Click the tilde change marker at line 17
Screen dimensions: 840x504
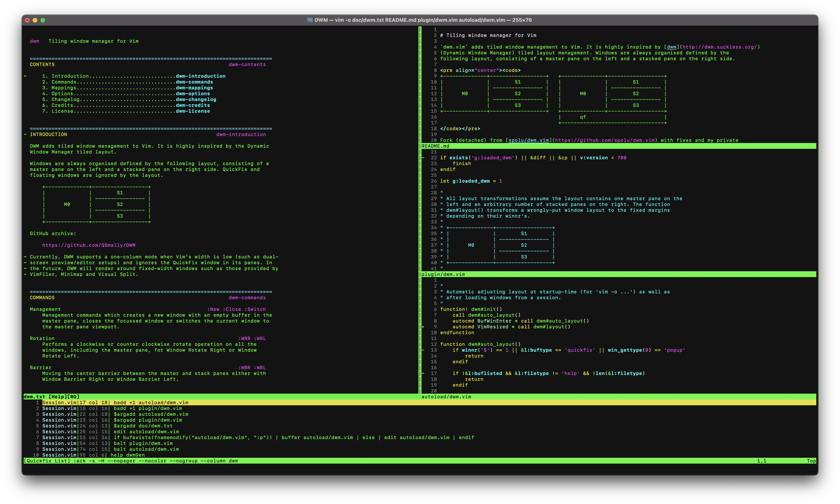(x=423, y=373)
